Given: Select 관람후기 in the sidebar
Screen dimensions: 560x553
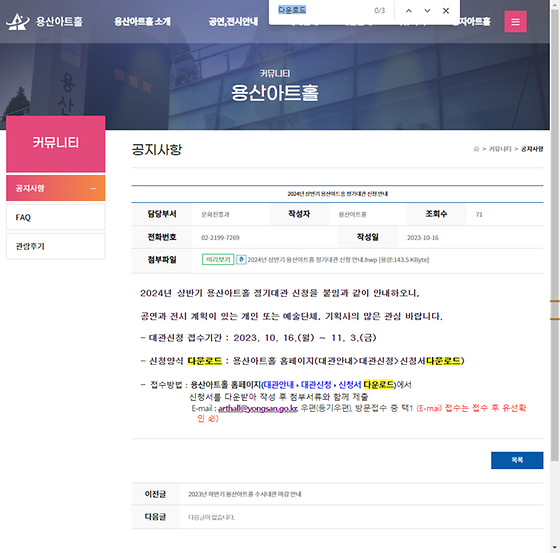Looking at the screenshot, I should (x=56, y=246).
